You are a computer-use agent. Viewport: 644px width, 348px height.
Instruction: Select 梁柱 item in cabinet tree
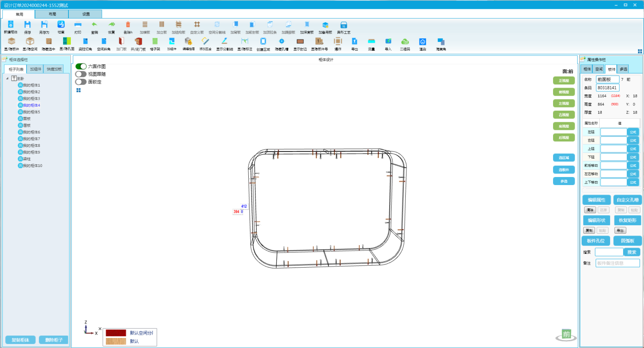(27, 159)
